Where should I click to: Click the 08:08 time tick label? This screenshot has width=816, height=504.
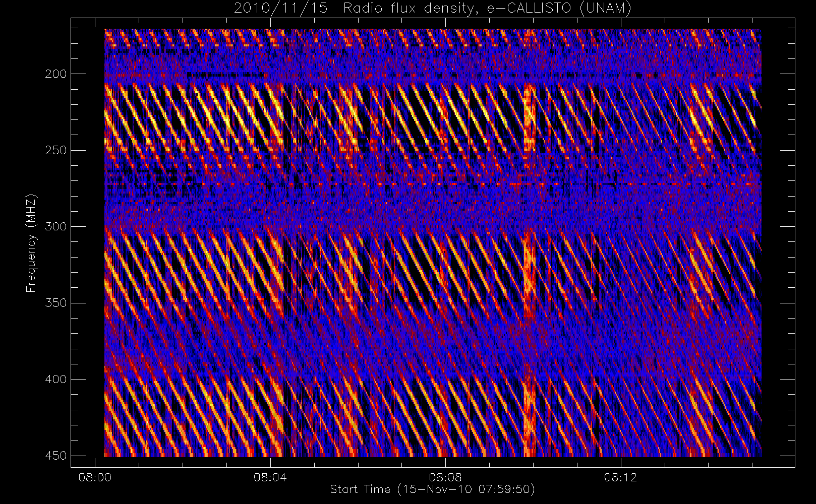[x=445, y=477]
